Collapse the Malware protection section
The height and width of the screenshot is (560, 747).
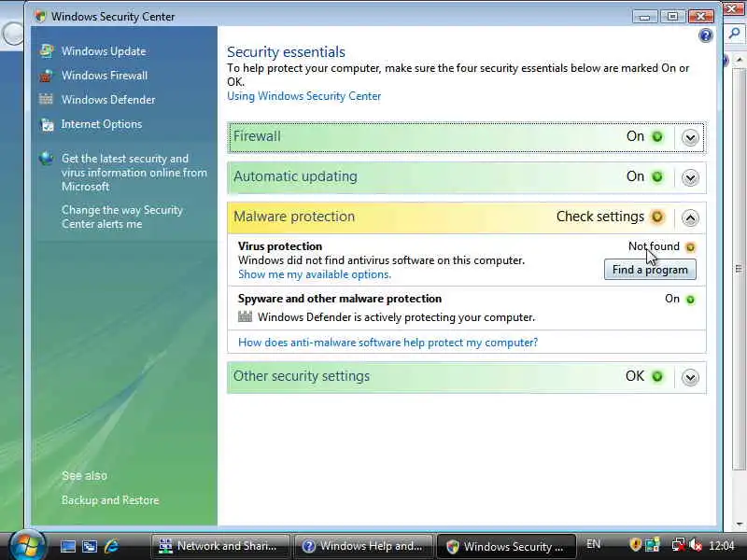[690, 217]
